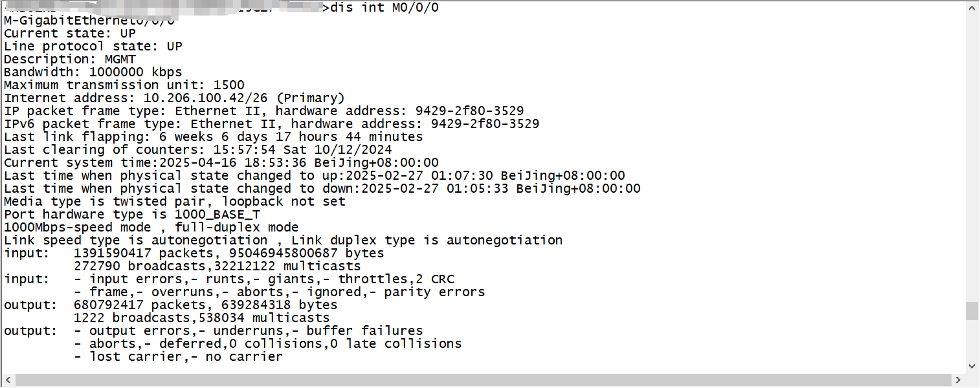Screen dimensions: 980x388
Task: Click the "2 CRC" error count
Action: pyautogui.click(x=434, y=279)
